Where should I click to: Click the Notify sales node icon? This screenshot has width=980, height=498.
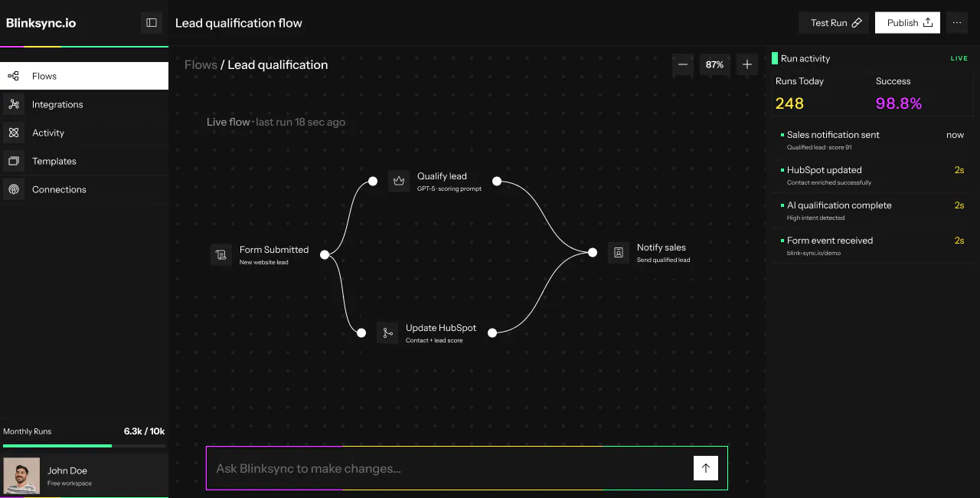(619, 252)
